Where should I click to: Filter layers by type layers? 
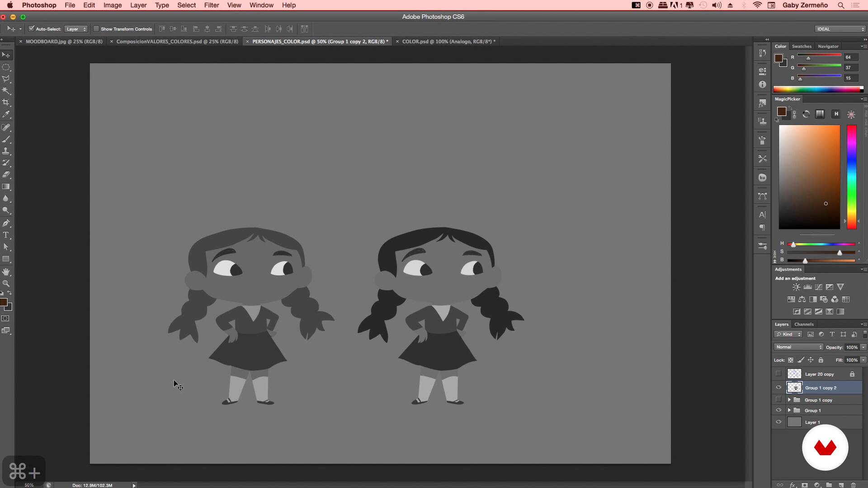coord(832,334)
